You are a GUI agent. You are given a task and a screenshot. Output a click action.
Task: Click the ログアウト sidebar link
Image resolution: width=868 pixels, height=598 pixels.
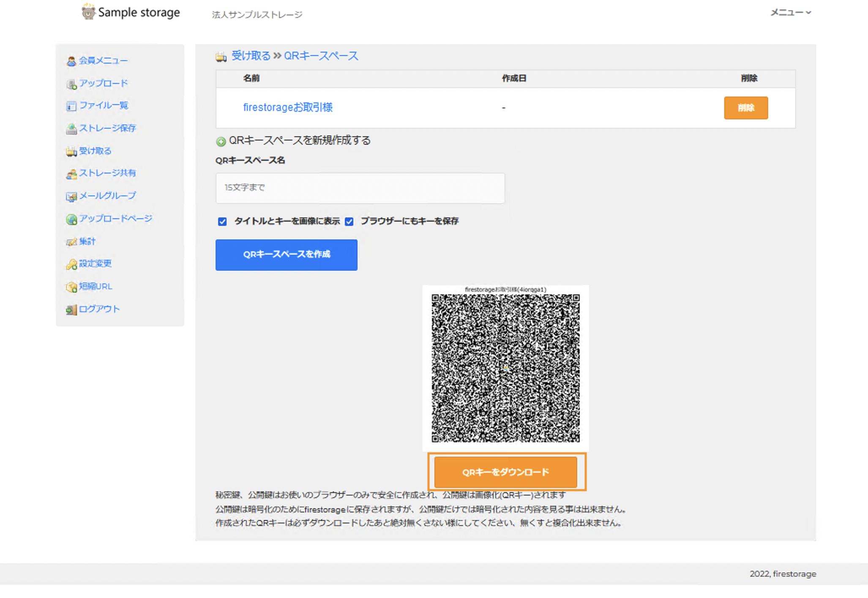pos(99,309)
